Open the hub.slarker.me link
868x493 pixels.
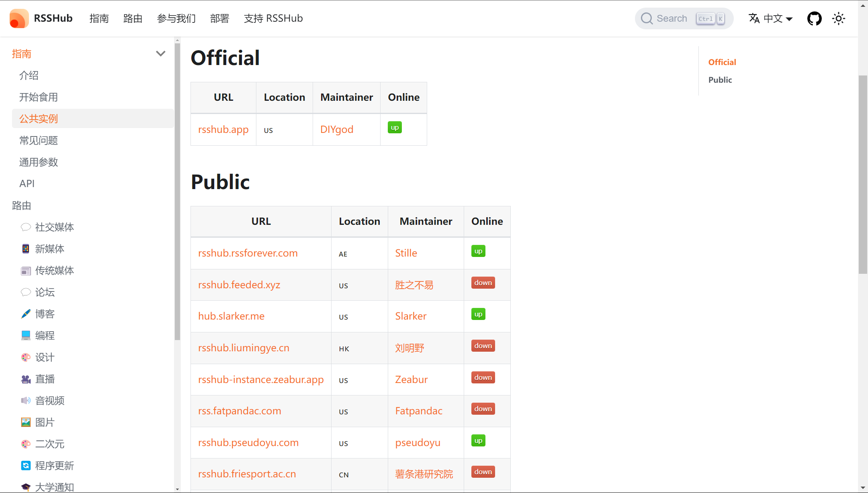(231, 316)
